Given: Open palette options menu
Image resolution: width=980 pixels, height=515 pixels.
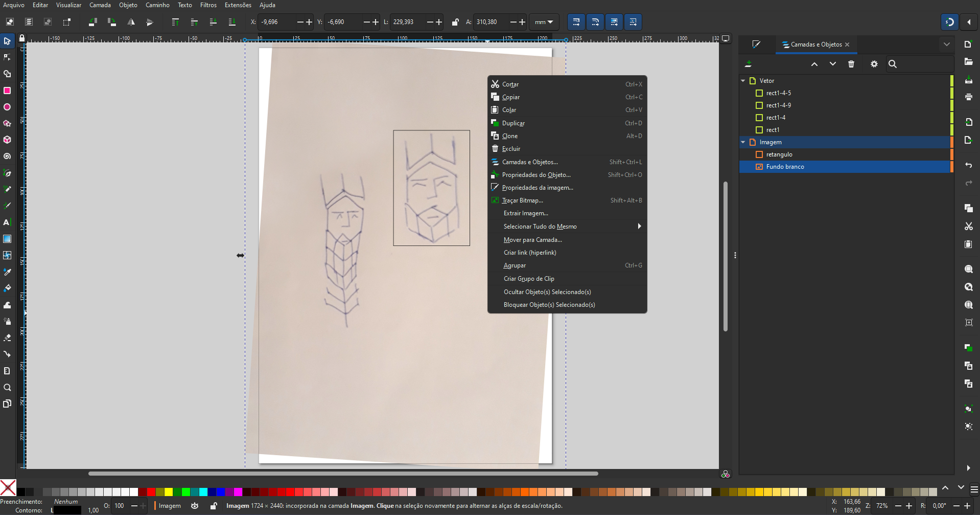Looking at the screenshot, I should [x=974, y=489].
